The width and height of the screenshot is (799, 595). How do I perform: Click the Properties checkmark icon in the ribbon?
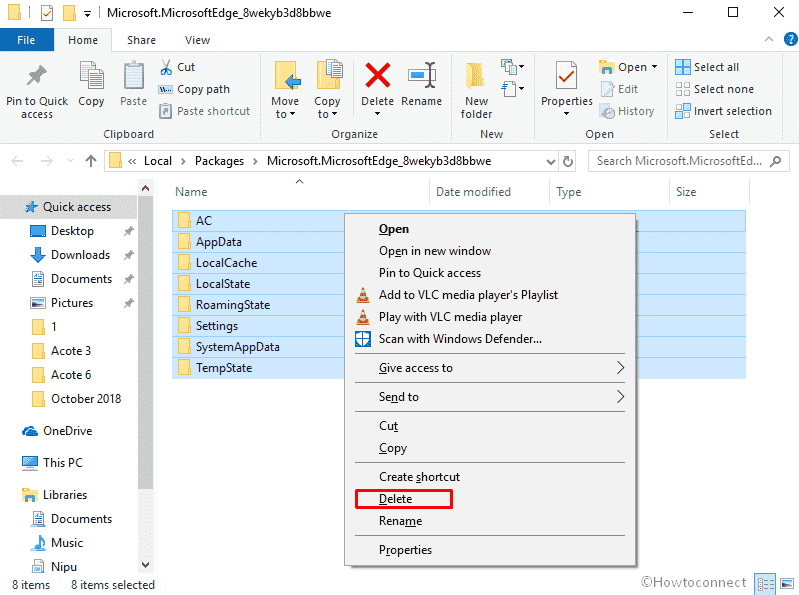coord(567,76)
